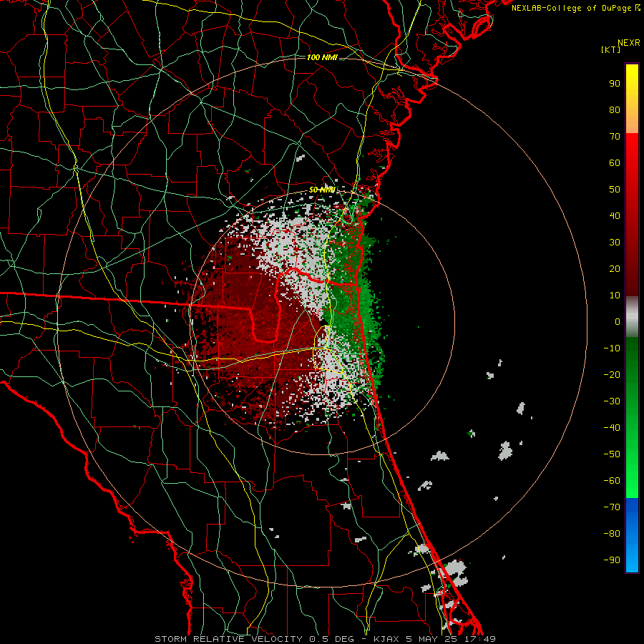
Task: Click the -30 value on velocity scale
Action: click(612, 401)
